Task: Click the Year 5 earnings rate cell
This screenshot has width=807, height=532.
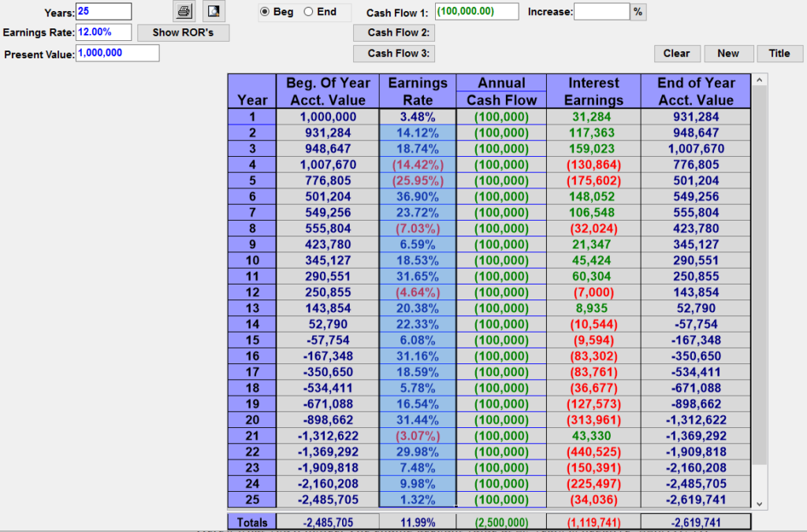Action: 418,180
